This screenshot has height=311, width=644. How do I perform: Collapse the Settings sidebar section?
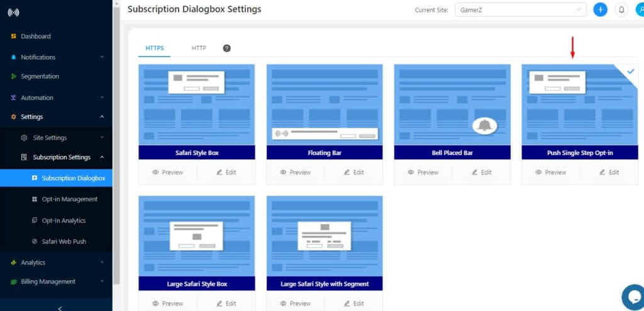pos(102,117)
